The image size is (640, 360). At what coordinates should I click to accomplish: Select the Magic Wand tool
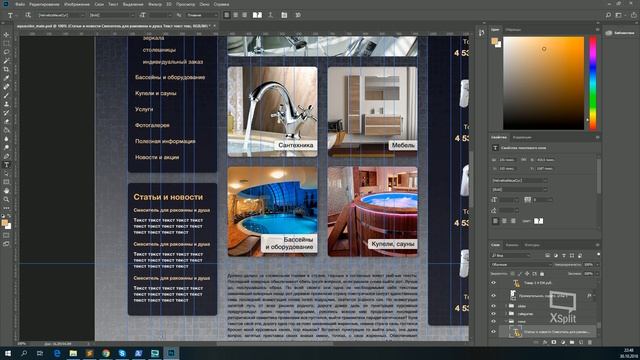pyautogui.click(x=6, y=61)
